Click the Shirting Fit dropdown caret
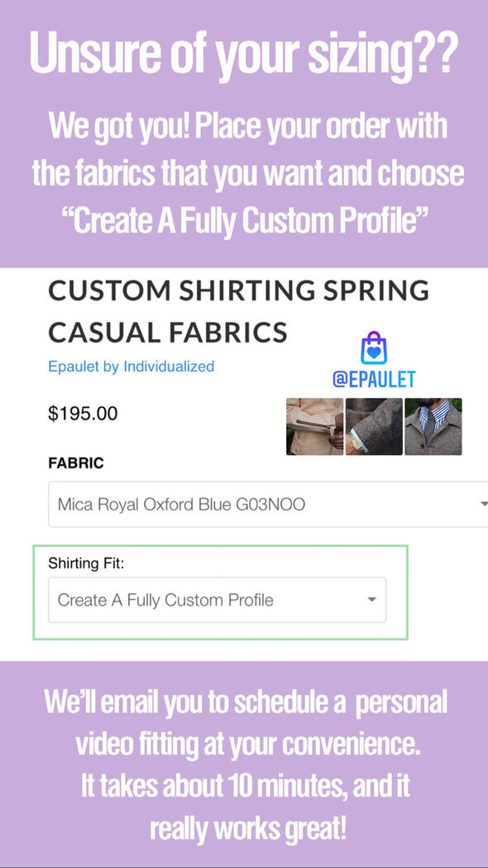488x868 pixels. pyautogui.click(x=372, y=600)
